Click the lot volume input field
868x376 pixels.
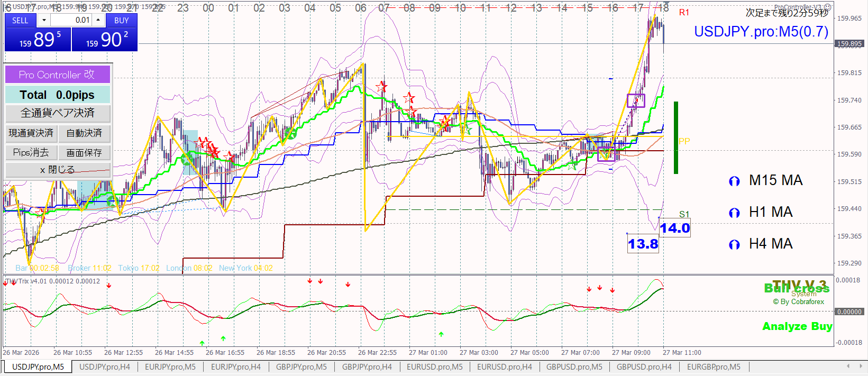pyautogui.click(x=71, y=20)
